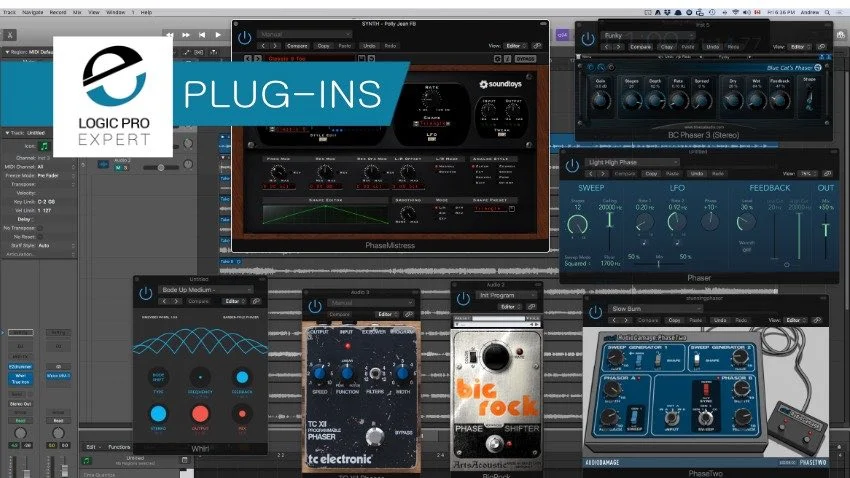This screenshot has width=850, height=478.
Task: Click Compare in the Whirl window
Action: coord(198,301)
